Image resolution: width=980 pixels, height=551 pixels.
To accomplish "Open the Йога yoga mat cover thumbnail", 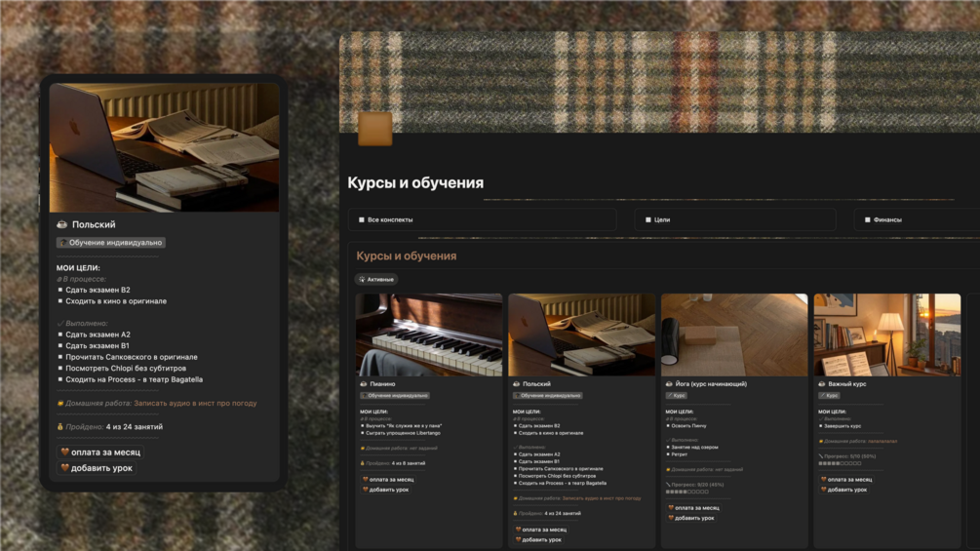I will point(734,335).
